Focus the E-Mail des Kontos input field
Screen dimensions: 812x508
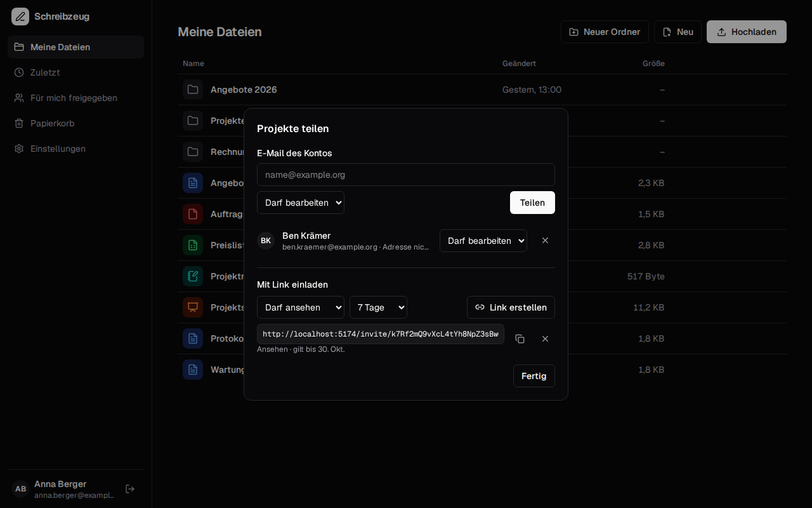point(406,175)
